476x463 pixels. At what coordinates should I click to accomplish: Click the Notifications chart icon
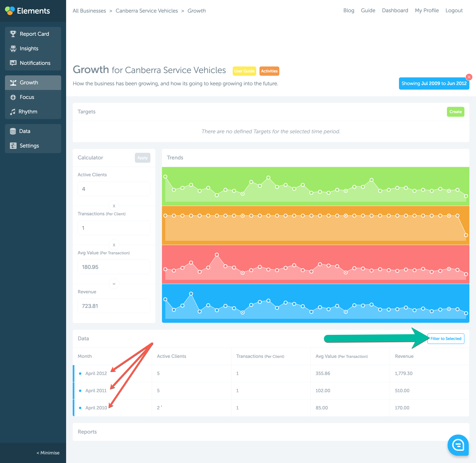(x=13, y=63)
